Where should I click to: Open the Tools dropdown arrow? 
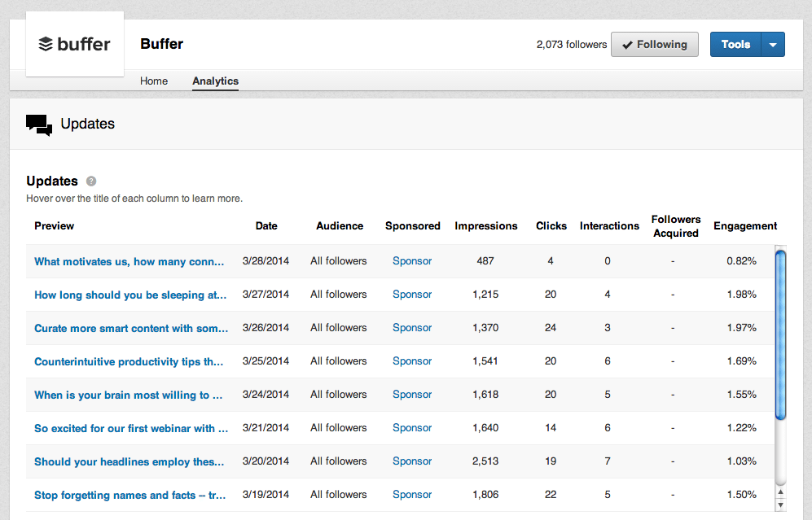[774, 44]
